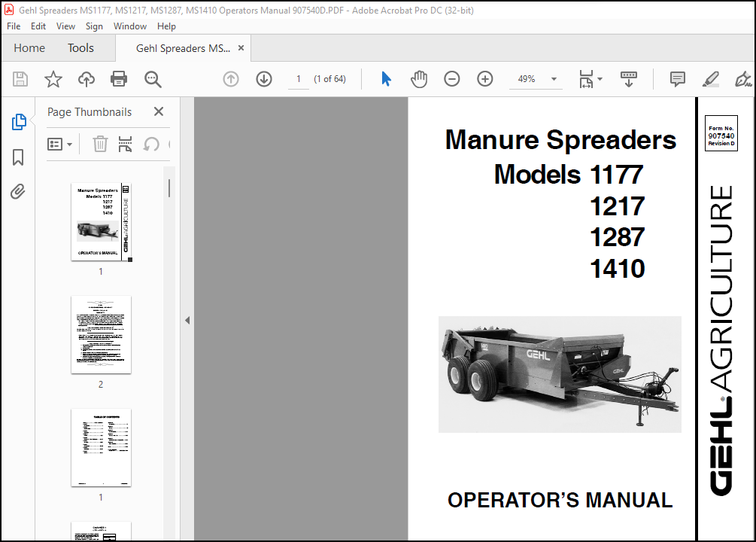Click the Manure Spreaders title text
The height and width of the screenshot is (542, 756).
click(x=560, y=140)
